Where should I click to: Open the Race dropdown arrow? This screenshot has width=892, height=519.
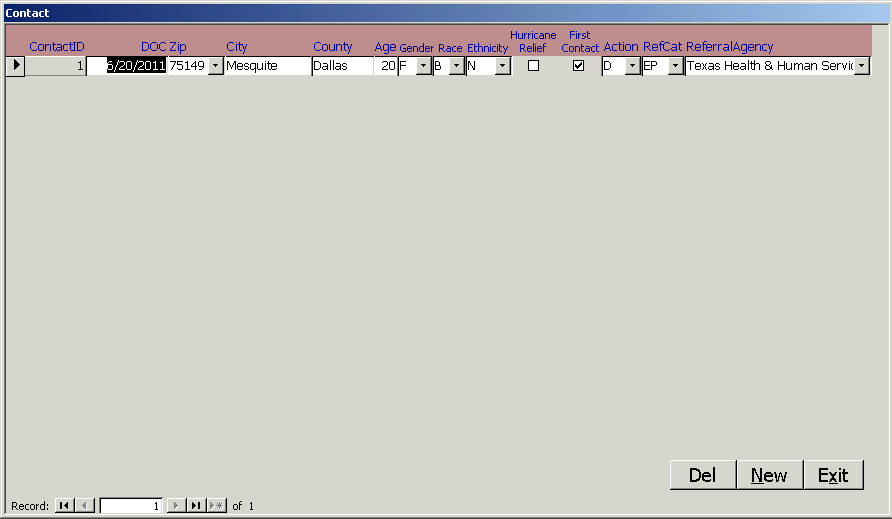[x=456, y=66]
